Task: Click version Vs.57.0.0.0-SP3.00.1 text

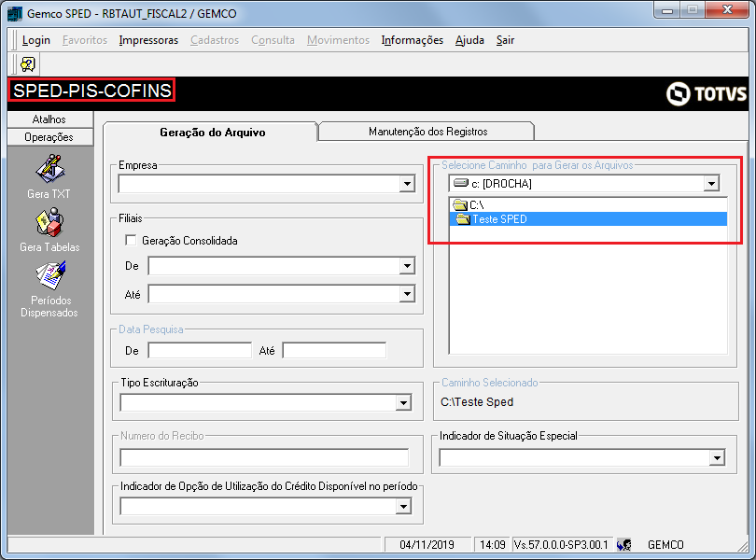Action: click(561, 545)
